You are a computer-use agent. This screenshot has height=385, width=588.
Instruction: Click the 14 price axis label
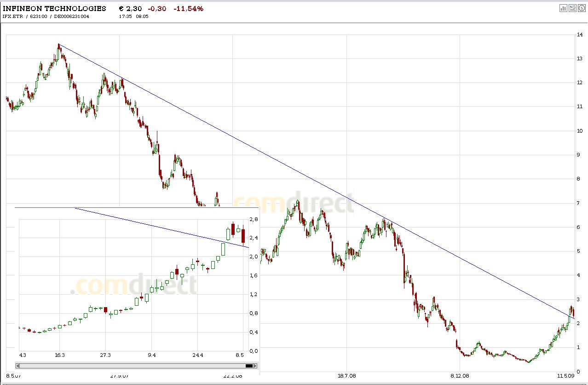[x=580, y=35]
